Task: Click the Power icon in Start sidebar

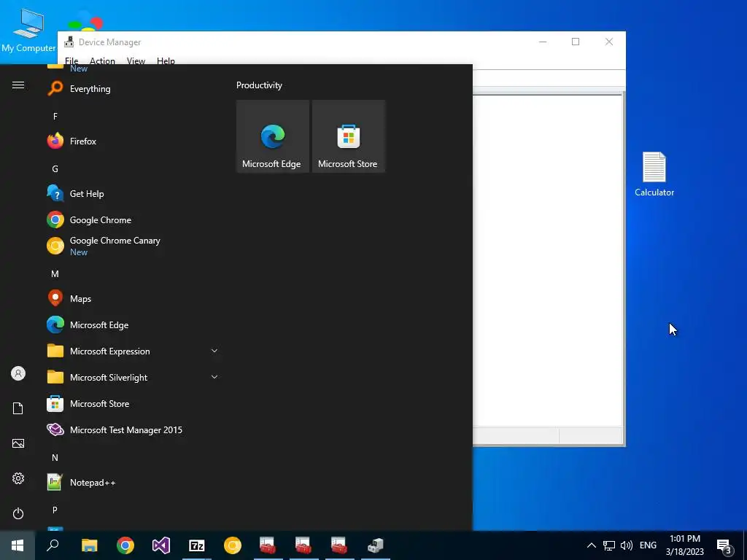Action: click(x=18, y=513)
